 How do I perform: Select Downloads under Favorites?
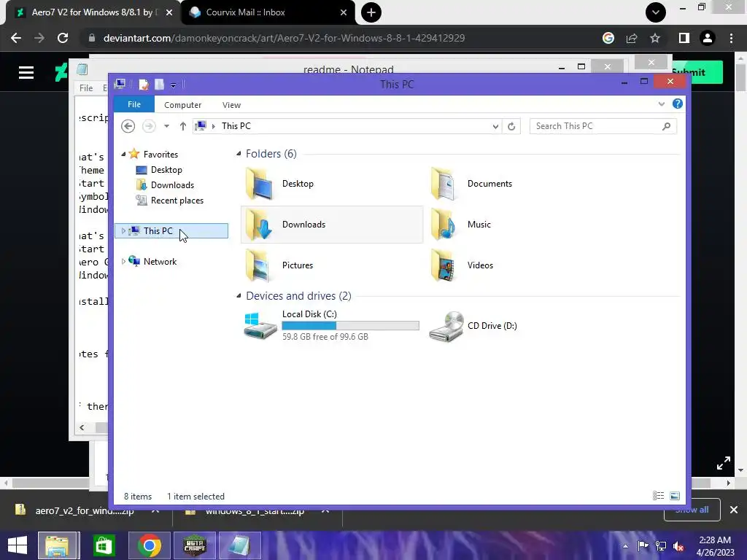click(172, 185)
